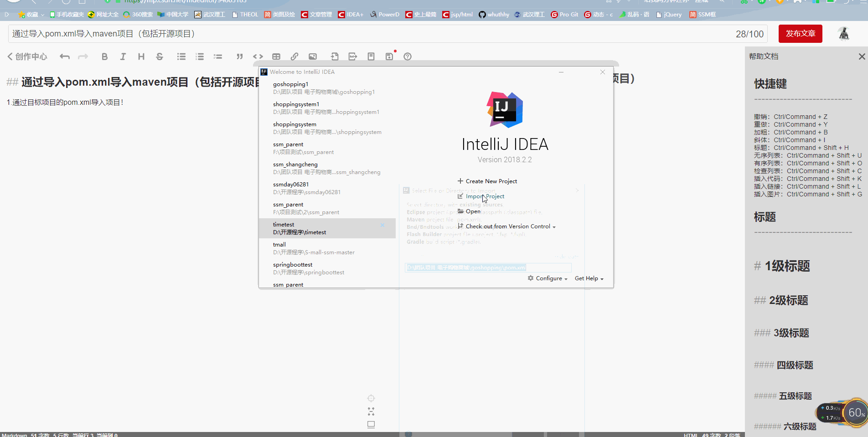868x437 pixels.
Task: Click the fullscreen expand icon at editor bottom
Action: point(371,411)
